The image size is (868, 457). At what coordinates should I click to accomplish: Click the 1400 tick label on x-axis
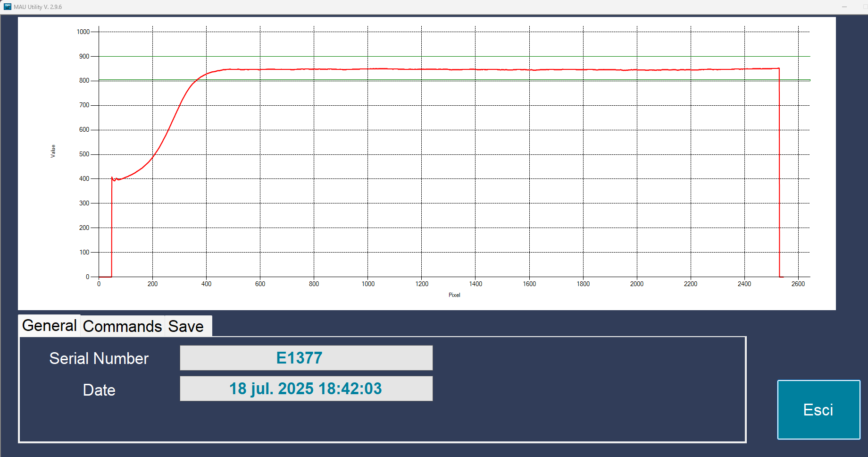click(476, 284)
